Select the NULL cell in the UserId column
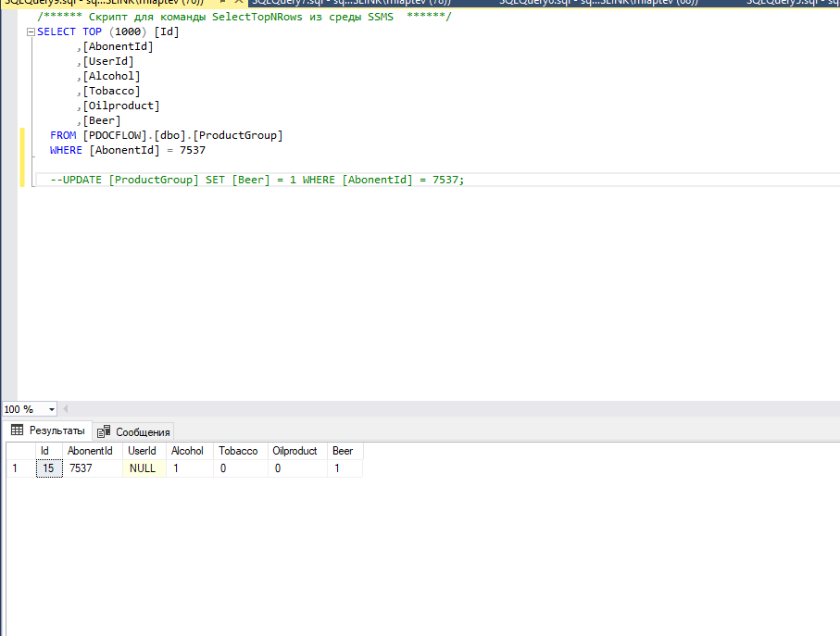Viewport: 840px width, 636px height. coord(144,468)
